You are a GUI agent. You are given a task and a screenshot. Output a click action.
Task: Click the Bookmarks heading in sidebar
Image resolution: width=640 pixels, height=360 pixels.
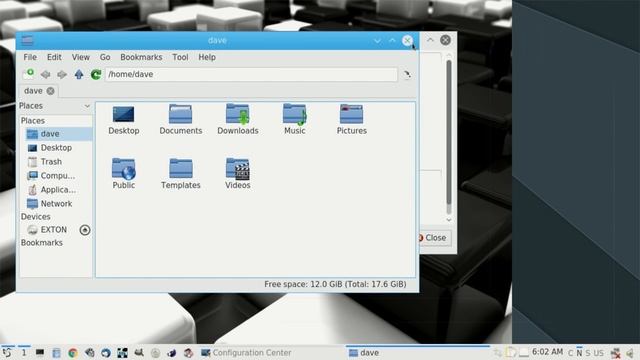pyautogui.click(x=42, y=242)
